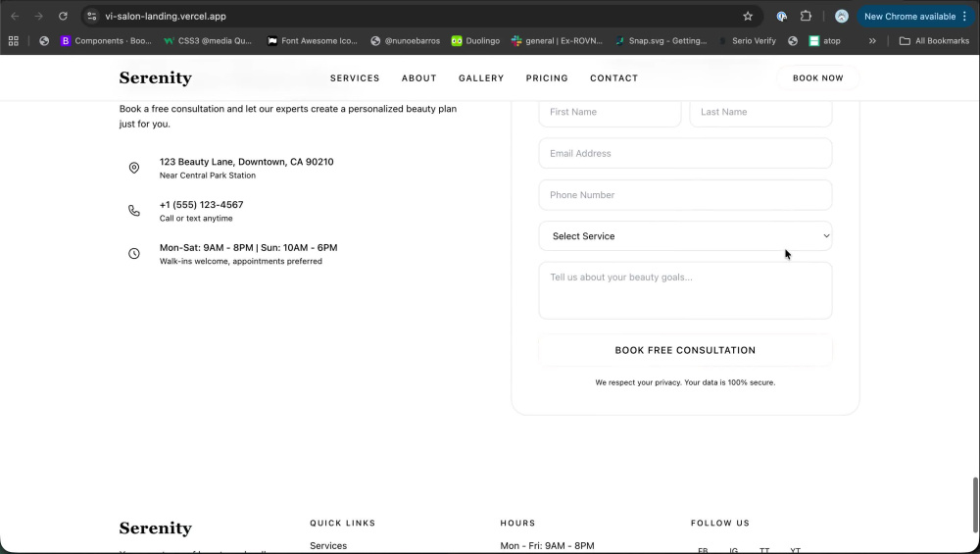Screen dimensions: 980x554
Task: Focus the First Name input field
Action: (610, 112)
